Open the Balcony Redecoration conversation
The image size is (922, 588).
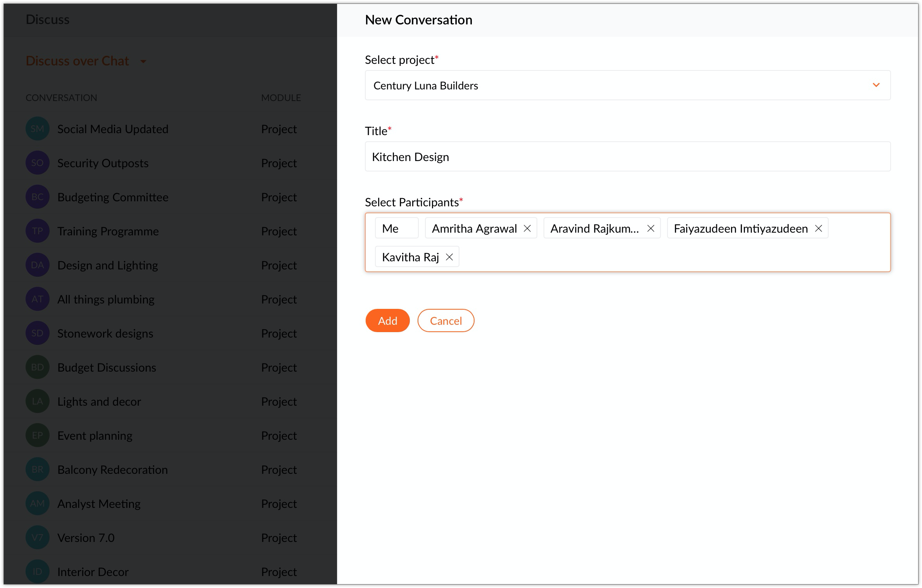click(112, 470)
